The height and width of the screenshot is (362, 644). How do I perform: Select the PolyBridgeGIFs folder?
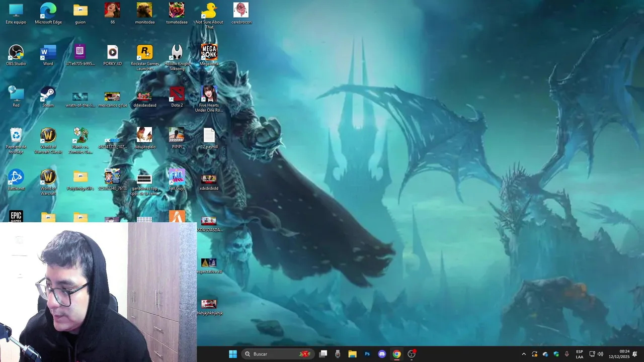[80, 180]
